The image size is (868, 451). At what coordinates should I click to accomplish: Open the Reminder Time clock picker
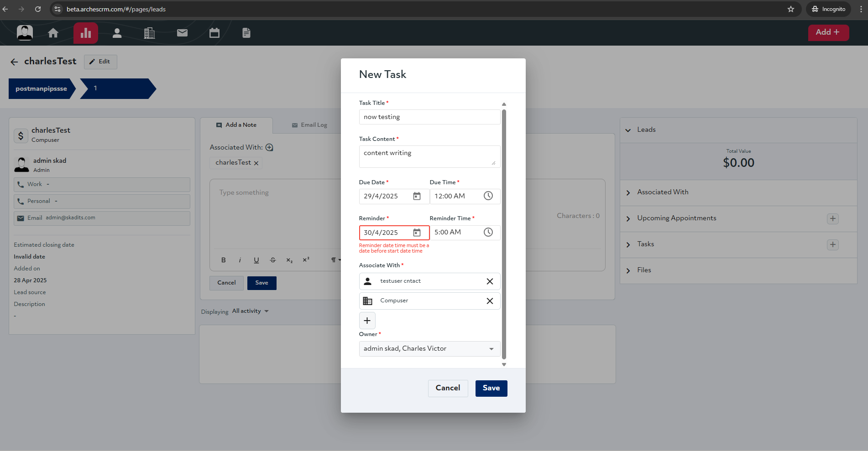click(488, 233)
